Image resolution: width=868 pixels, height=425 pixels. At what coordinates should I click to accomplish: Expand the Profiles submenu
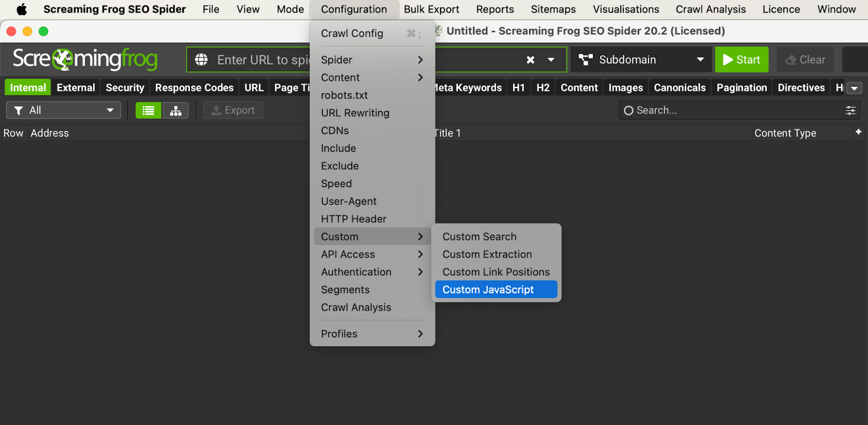[372, 333]
